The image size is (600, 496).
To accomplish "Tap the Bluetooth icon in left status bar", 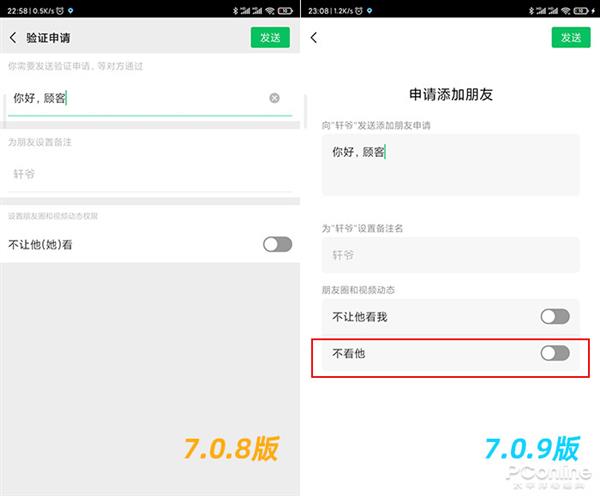I will click(x=235, y=11).
